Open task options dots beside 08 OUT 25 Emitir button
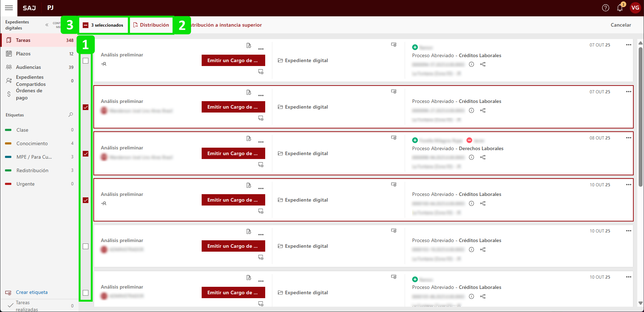This screenshot has width=644, height=312. (261, 142)
